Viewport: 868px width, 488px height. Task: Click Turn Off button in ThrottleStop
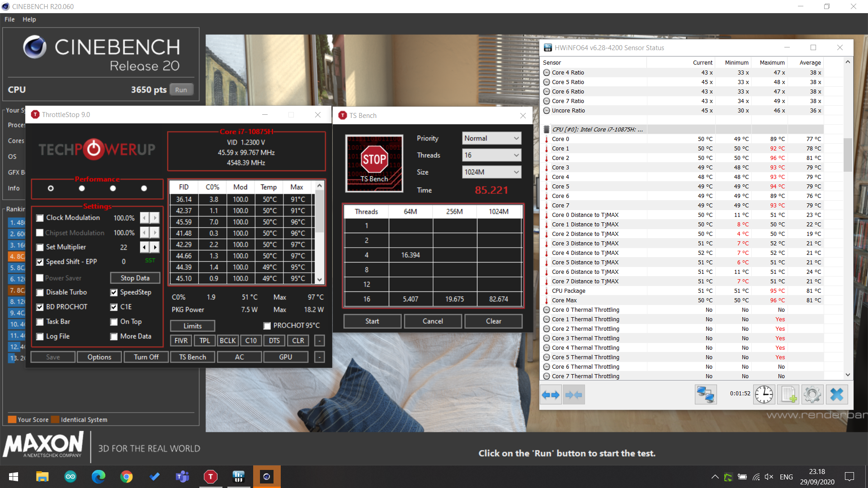coord(146,357)
